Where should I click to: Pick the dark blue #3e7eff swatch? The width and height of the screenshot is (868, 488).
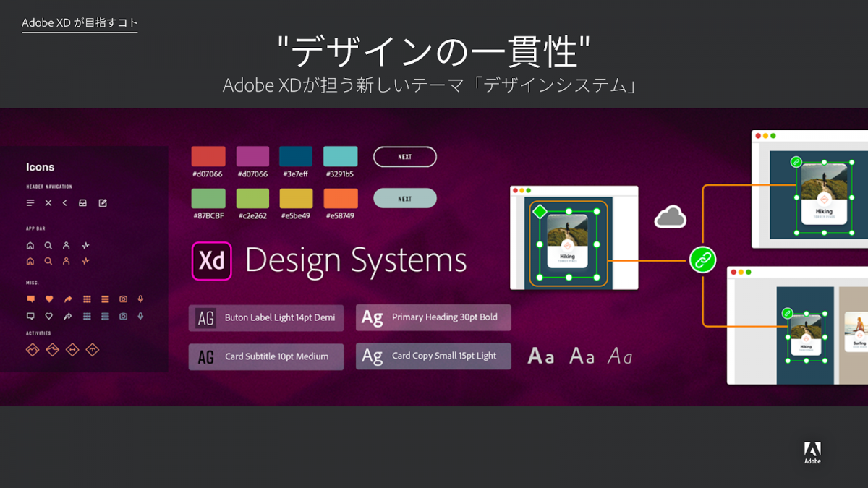(x=296, y=156)
